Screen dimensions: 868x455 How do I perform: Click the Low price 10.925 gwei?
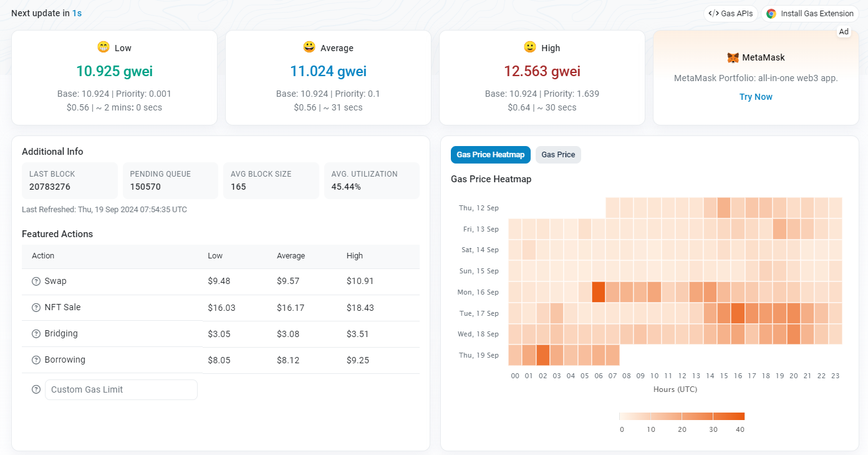tap(115, 71)
